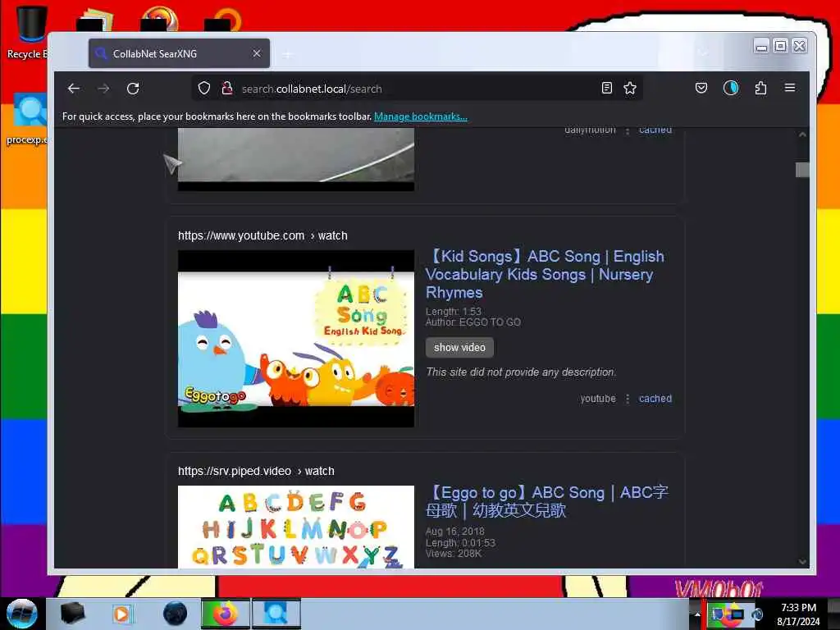
Task: Open cached link of the dailymotion result
Action: point(655,130)
